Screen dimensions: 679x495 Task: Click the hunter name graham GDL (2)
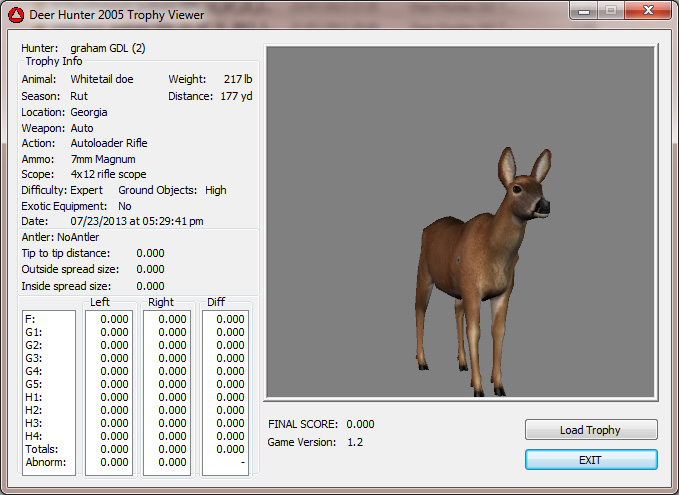[x=109, y=48]
